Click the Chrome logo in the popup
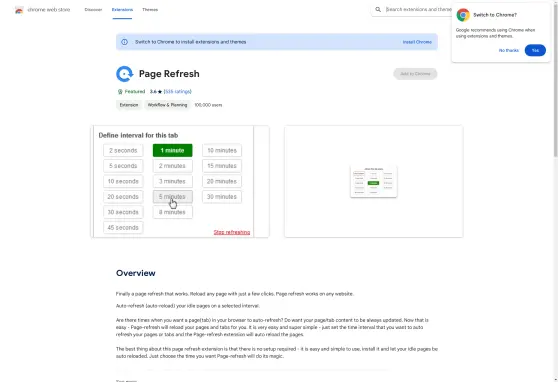This screenshot has height=382, width=558. pyautogui.click(x=463, y=15)
